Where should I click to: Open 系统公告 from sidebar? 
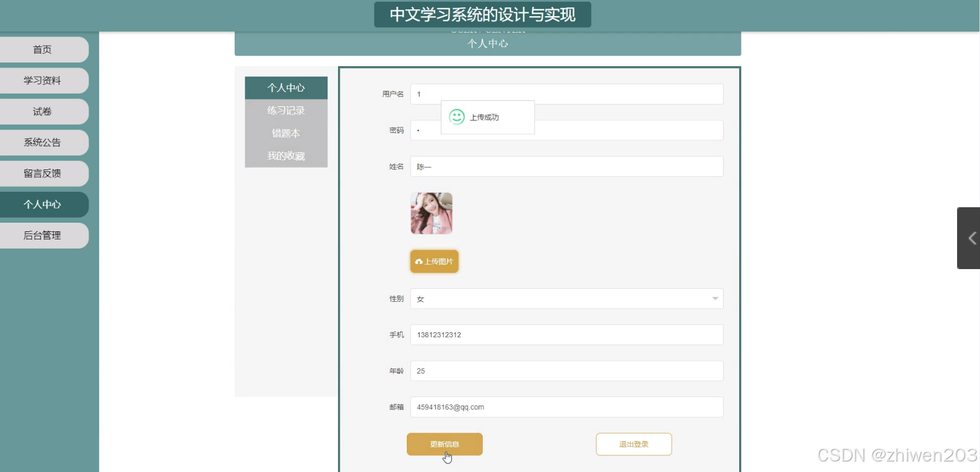[x=43, y=142]
